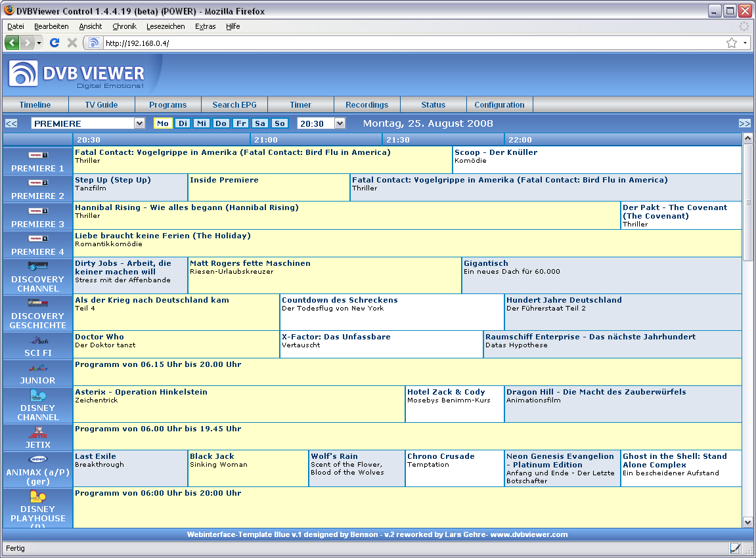
Task: Click the URL address field
Action: point(407,43)
